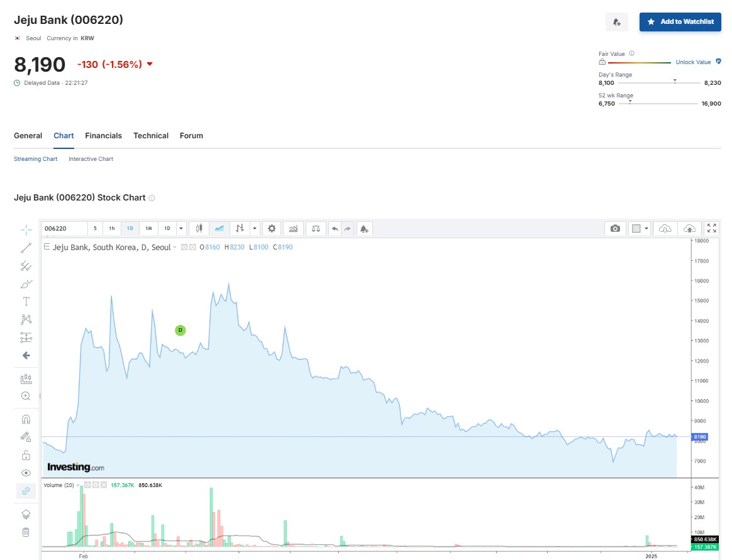Toggle Jeju Bank series visibility eye
The image size is (732, 560).
tap(184, 248)
